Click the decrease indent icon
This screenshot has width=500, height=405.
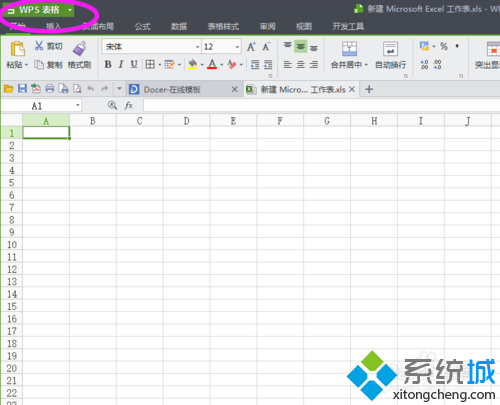(x=255, y=64)
